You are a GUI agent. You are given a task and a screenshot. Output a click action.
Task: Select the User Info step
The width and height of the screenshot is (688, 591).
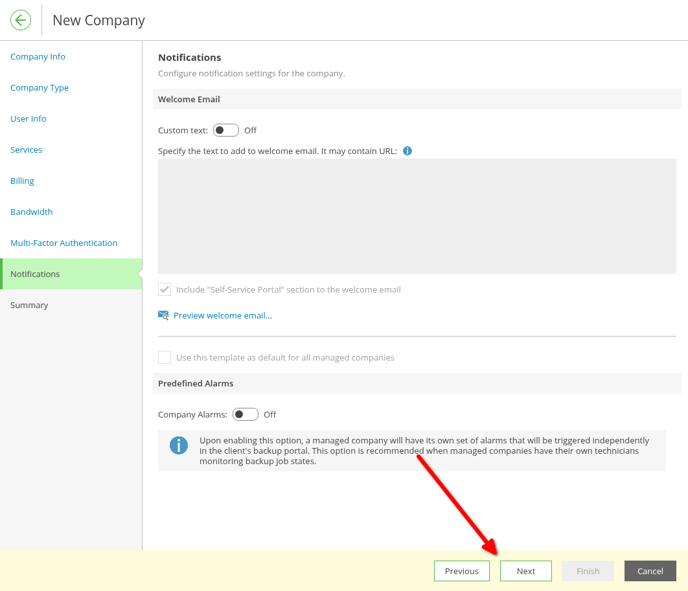(28, 119)
